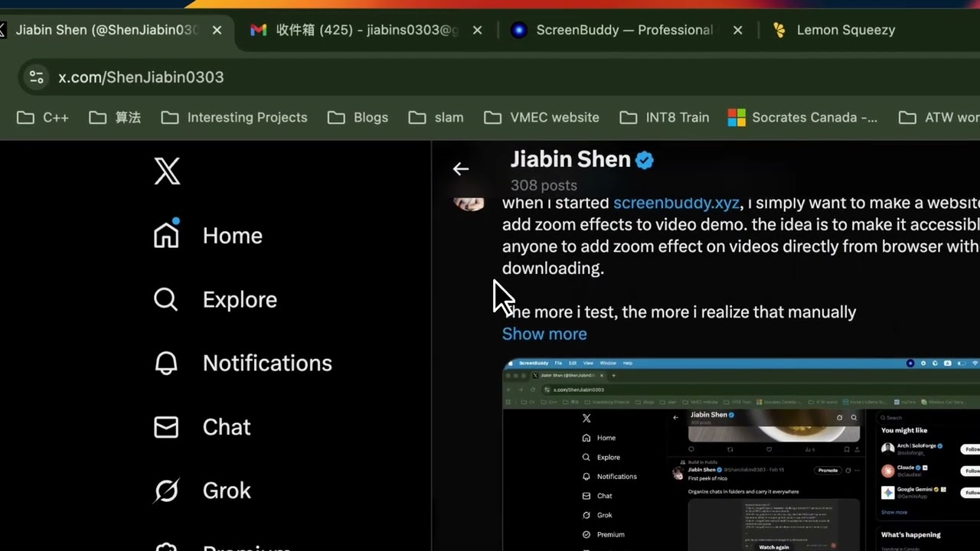Click the back arrow beside Jiabin Shen
The height and width of the screenshot is (551, 980).
point(460,169)
